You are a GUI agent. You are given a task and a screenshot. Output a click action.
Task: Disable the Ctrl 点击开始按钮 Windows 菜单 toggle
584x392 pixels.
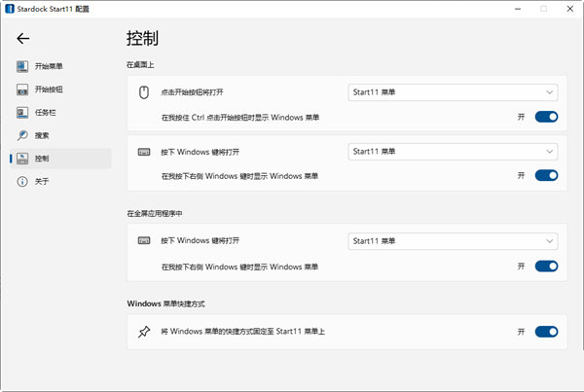pos(546,117)
